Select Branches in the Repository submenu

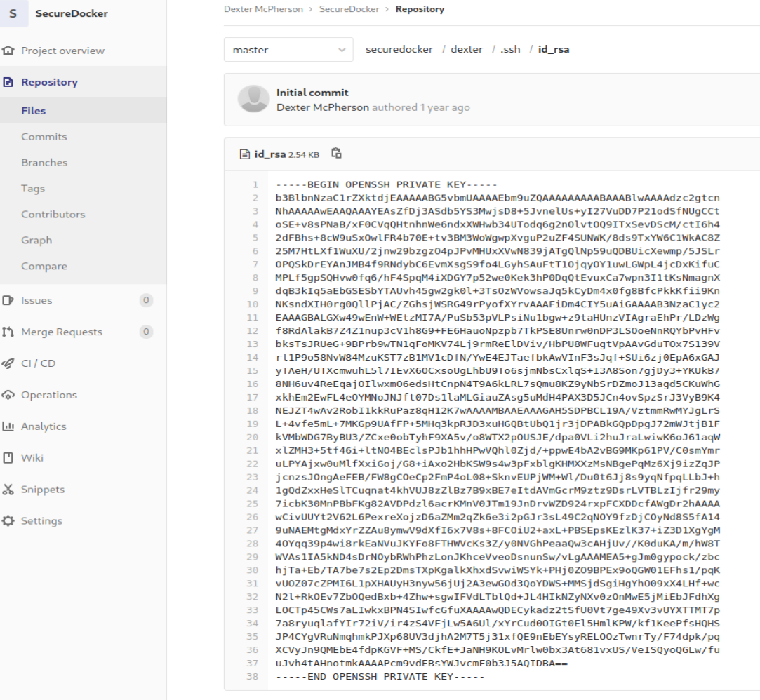[x=44, y=163]
